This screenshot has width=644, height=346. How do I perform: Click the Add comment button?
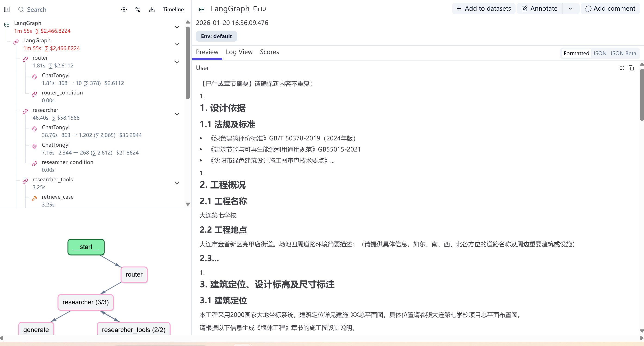pos(610,9)
